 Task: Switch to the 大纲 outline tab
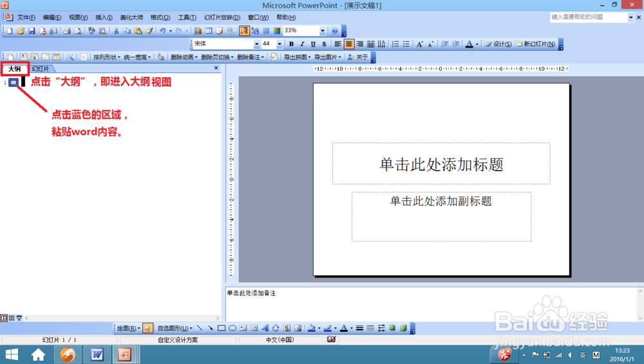coord(14,68)
